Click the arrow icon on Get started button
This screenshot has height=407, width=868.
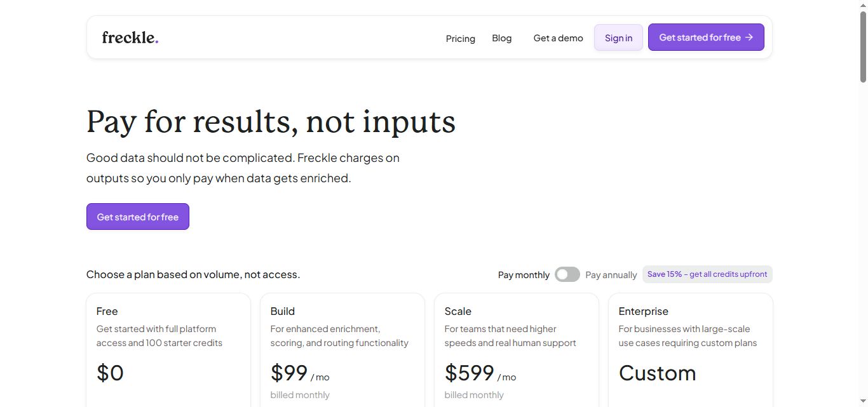[749, 37]
